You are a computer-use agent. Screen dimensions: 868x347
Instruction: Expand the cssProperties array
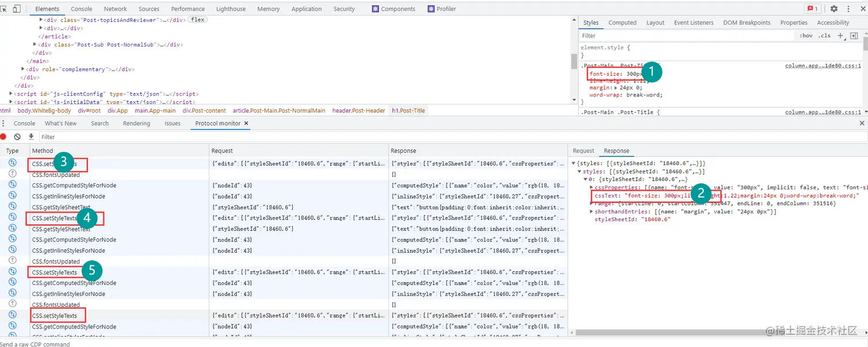point(592,187)
